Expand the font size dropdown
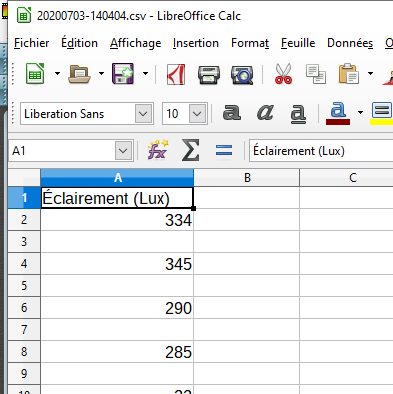This screenshot has width=393, height=394. [197, 114]
